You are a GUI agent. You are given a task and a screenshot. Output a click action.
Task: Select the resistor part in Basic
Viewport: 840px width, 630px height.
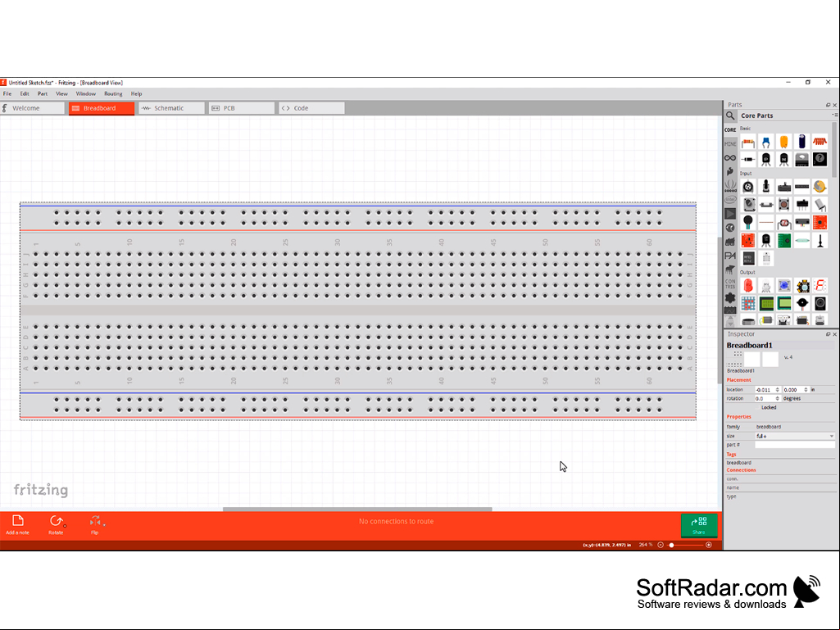click(748, 143)
